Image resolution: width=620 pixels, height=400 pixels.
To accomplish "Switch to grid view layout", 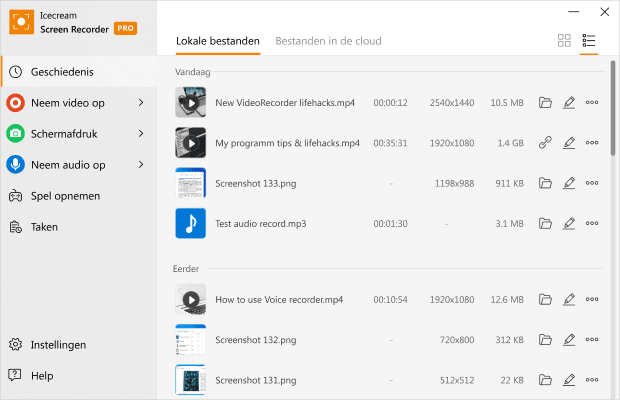I will pyautogui.click(x=564, y=41).
